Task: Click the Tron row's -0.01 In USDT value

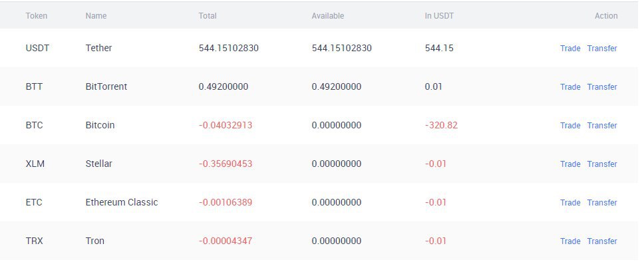Action: coord(435,241)
